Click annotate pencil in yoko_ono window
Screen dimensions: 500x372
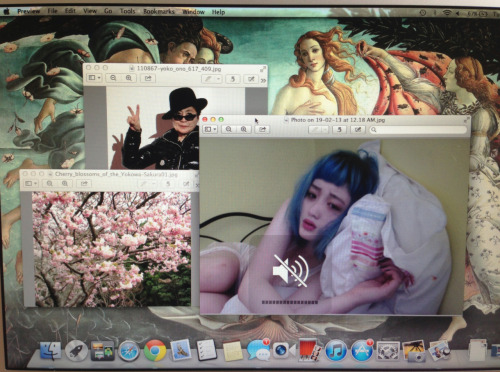point(208,79)
